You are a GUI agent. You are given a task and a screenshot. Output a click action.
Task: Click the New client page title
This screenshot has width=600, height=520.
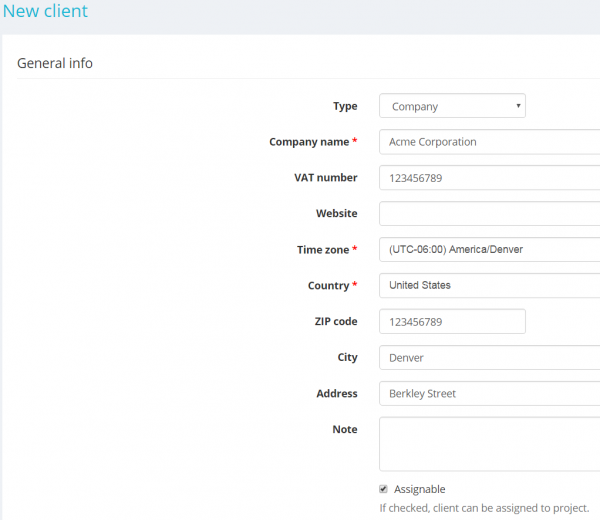click(x=45, y=12)
